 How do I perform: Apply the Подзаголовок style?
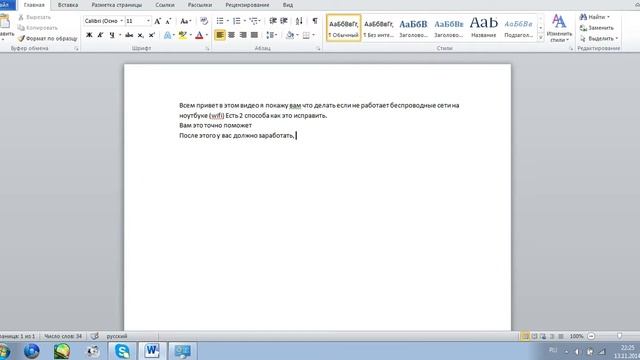(x=518, y=28)
